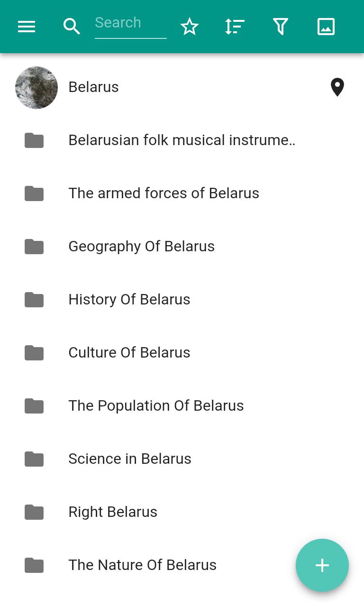Tap the Belarus circular thumbnail image

[x=36, y=88]
